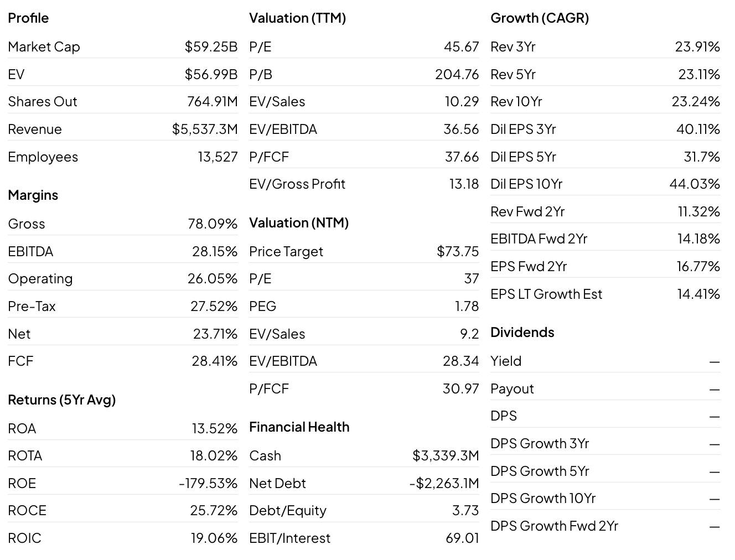This screenshot has height=560, width=735.
Task: Select the Dil EPS 10Yr row
Action: [605, 184]
